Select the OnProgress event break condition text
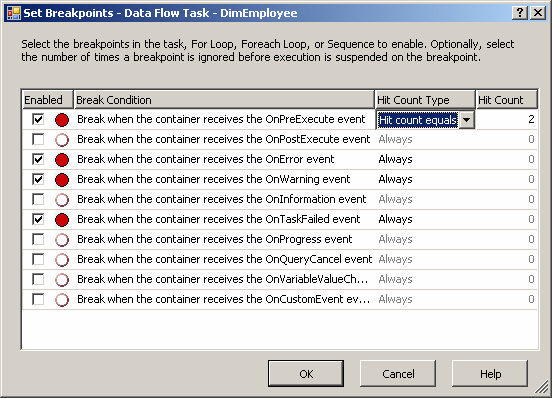This screenshot has height=398, width=552. [215, 240]
